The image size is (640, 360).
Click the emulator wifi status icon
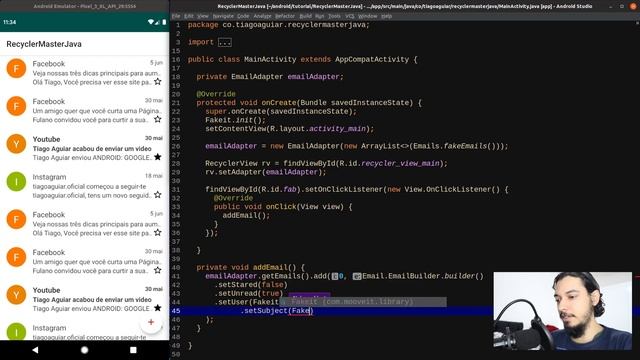151,22
